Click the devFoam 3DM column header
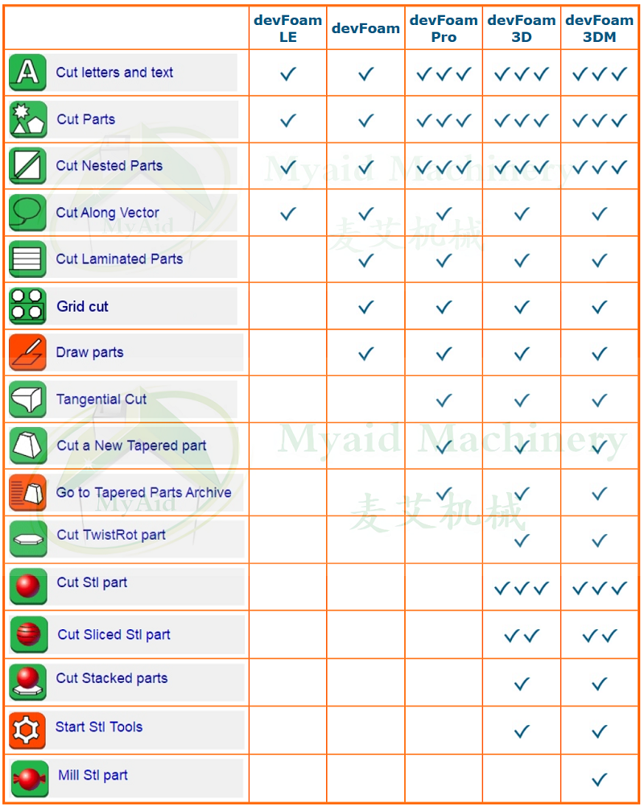This screenshot has width=644, height=812. pos(600,28)
